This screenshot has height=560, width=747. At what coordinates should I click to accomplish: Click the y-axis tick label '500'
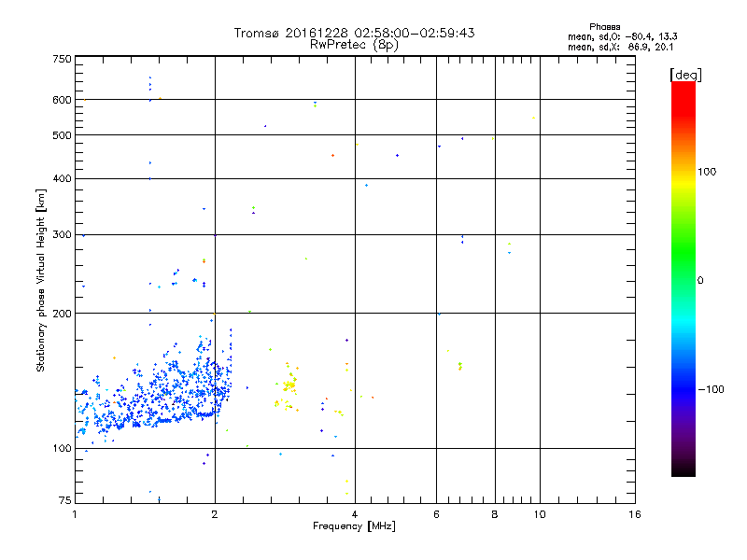click(x=62, y=135)
